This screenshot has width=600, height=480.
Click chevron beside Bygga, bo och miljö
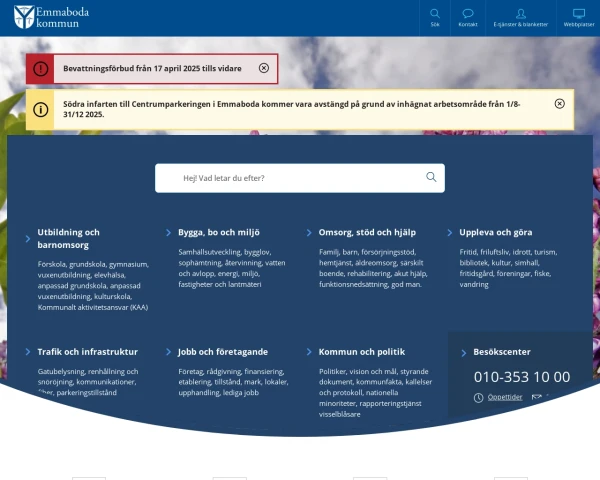tap(168, 233)
